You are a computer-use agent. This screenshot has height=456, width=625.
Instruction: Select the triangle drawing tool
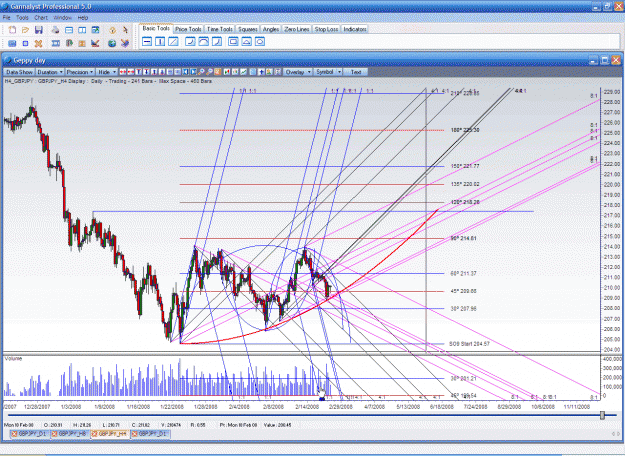tap(246, 41)
